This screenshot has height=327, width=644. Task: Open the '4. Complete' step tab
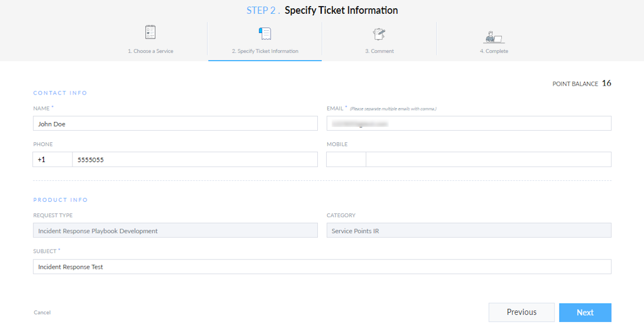point(494,51)
